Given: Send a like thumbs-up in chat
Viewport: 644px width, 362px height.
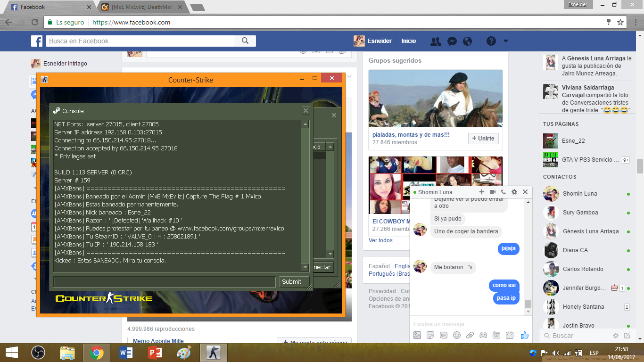Looking at the screenshot, I should point(524,335).
